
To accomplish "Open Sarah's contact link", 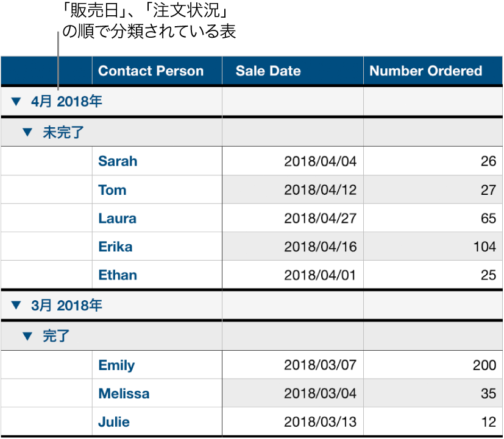I will point(118,161).
